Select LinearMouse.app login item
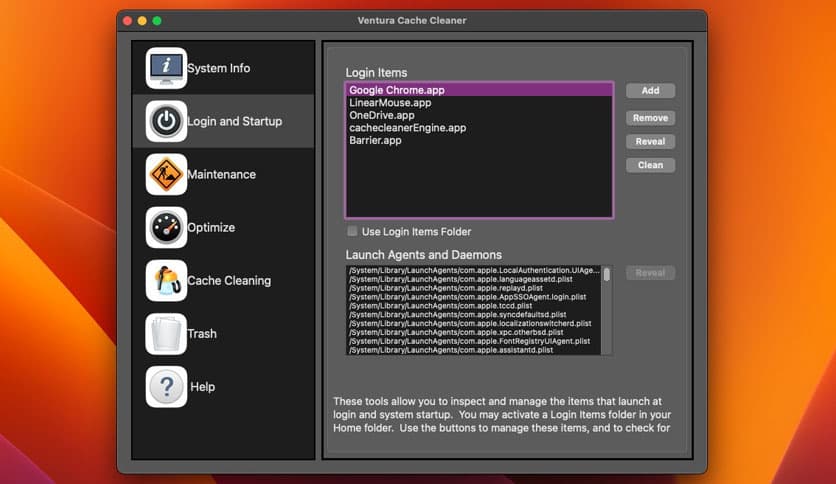The image size is (836, 484). (479, 103)
